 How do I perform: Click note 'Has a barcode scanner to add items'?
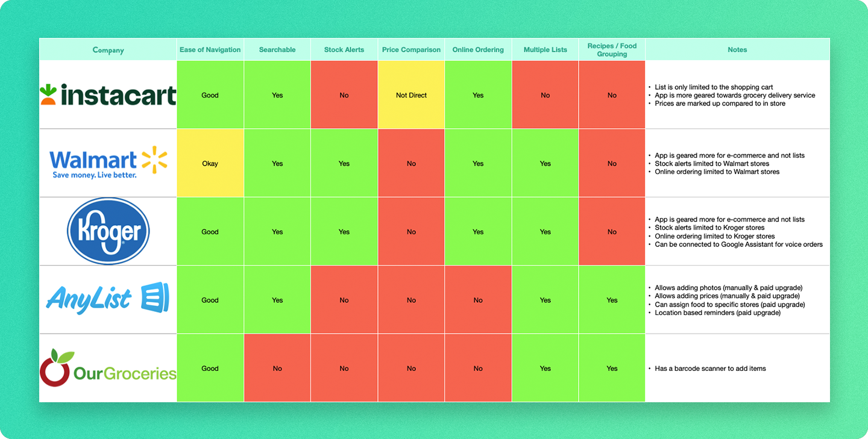pos(710,369)
